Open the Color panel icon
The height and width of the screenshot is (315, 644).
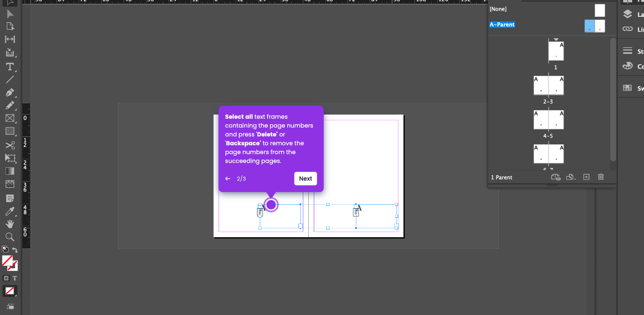[628, 66]
